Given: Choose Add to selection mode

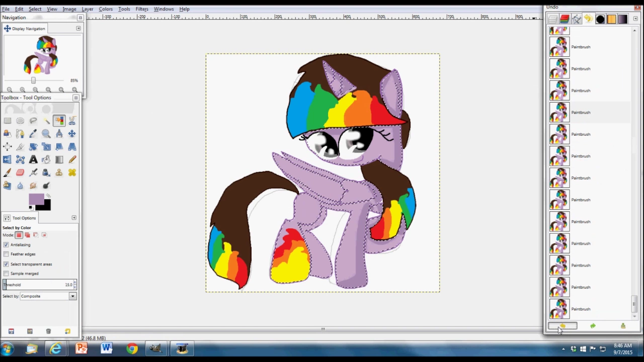Looking at the screenshot, I should pyautogui.click(x=27, y=235).
